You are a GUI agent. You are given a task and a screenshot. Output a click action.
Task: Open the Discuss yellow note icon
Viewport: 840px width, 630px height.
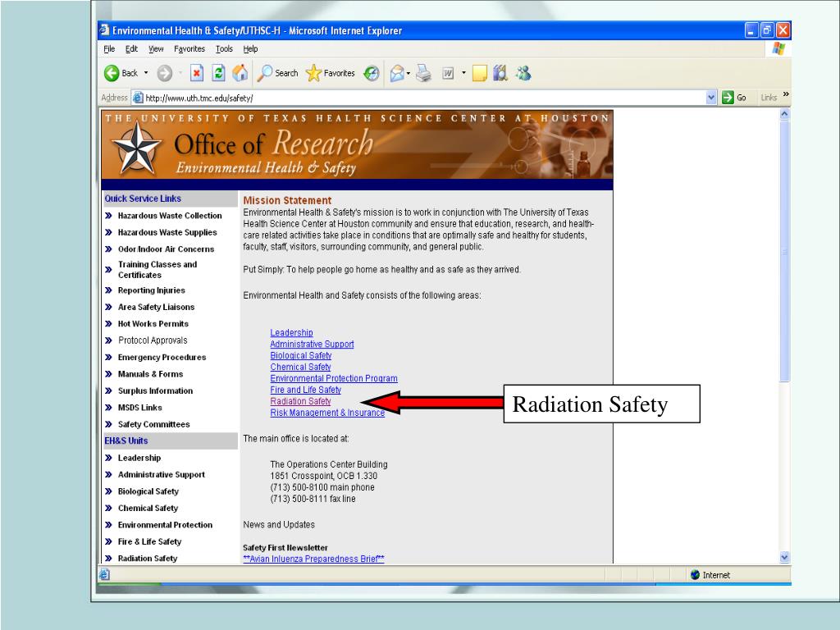[479, 73]
